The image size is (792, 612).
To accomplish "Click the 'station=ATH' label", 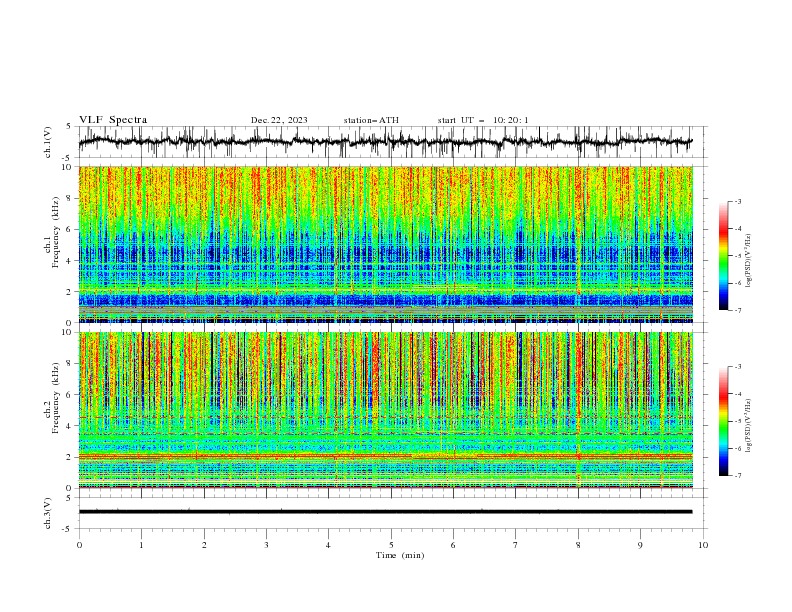I will [x=371, y=120].
